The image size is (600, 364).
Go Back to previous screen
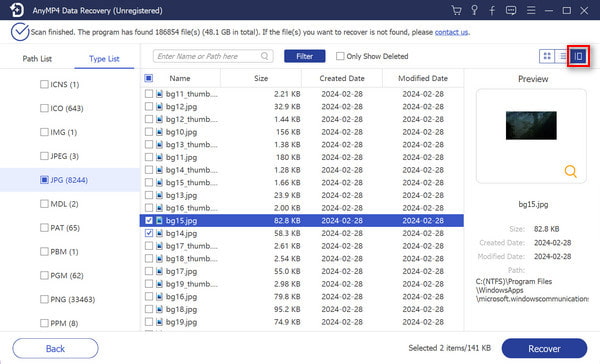coord(55,349)
